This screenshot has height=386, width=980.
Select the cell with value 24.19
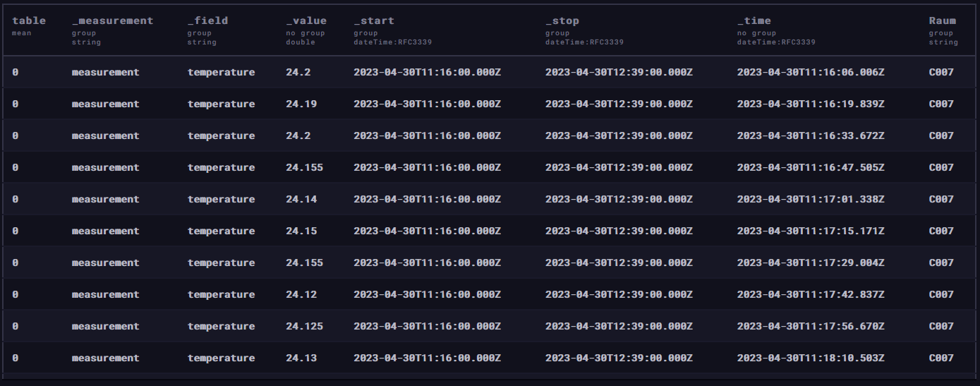coord(301,104)
